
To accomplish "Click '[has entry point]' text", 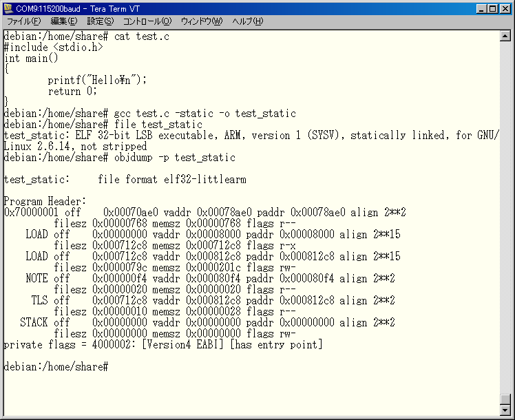I will (277, 345).
